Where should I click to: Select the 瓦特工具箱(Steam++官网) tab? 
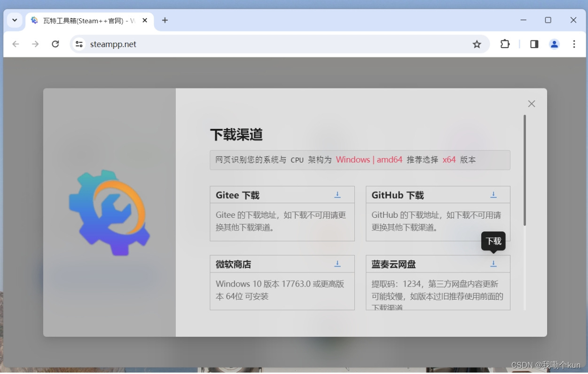(89, 21)
